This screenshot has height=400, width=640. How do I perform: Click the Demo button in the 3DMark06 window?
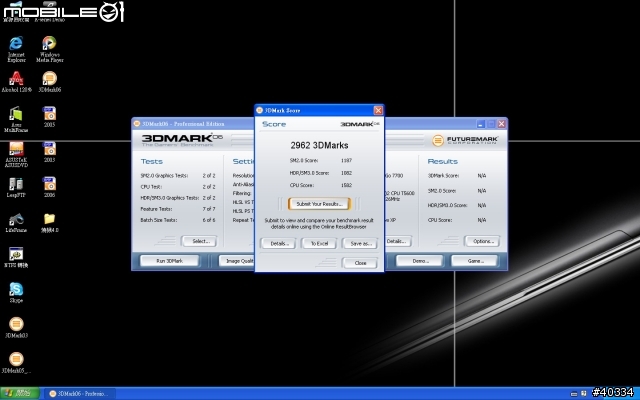coord(419,261)
